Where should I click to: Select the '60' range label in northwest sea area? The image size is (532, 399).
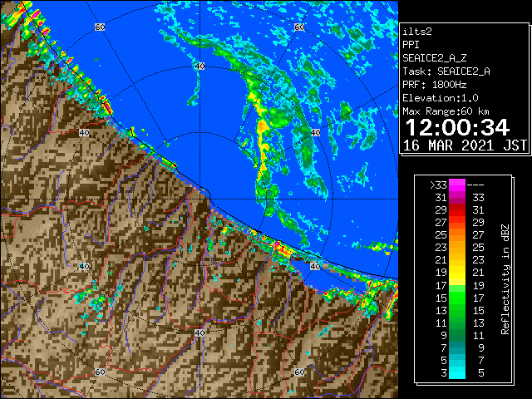click(100, 27)
